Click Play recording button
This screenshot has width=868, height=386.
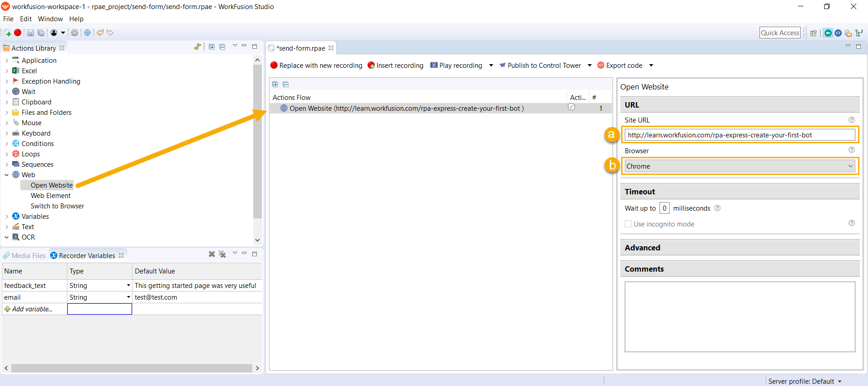point(456,66)
